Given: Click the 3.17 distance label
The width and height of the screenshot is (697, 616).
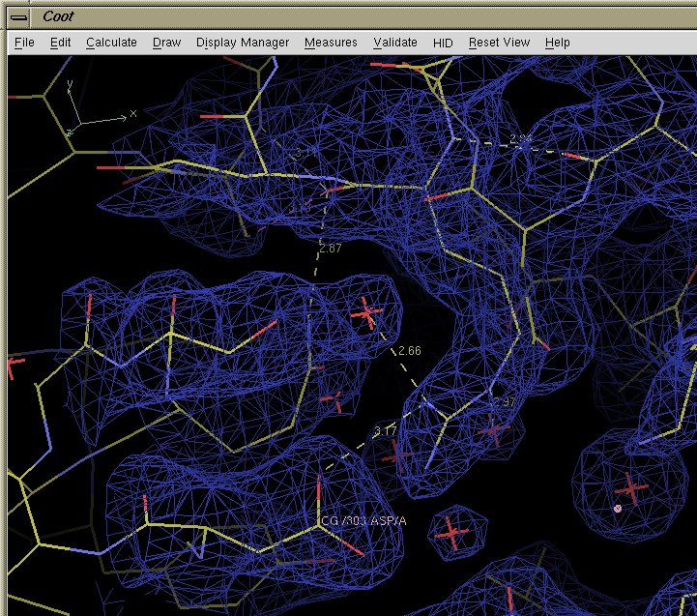Looking at the screenshot, I should [385, 431].
